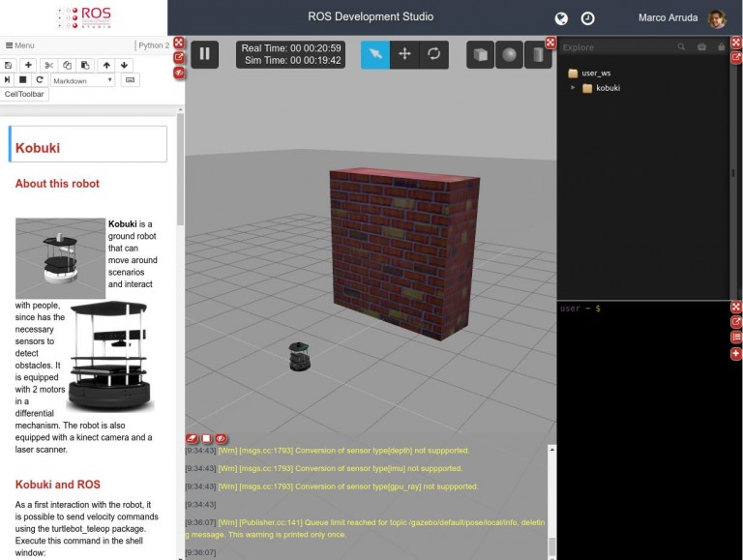Click the console stop square red button
The height and width of the screenshot is (560, 743).
207,439
